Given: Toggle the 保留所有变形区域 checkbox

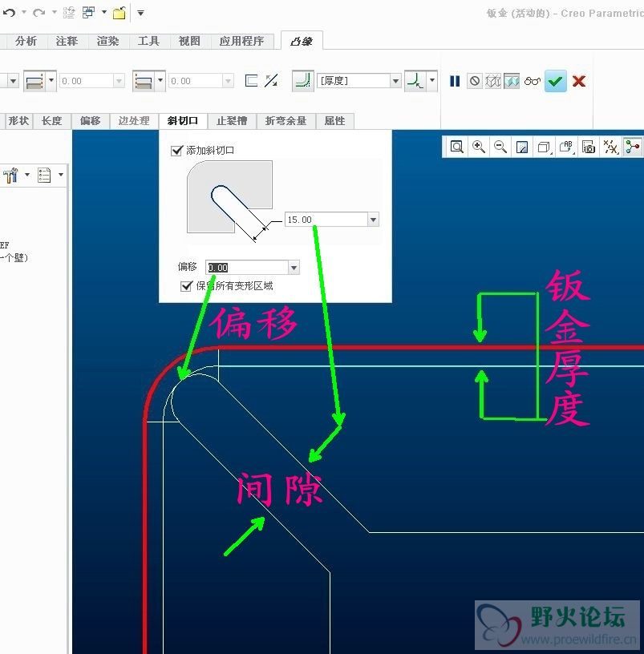Looking at the screenshot, I should (186, 285).
